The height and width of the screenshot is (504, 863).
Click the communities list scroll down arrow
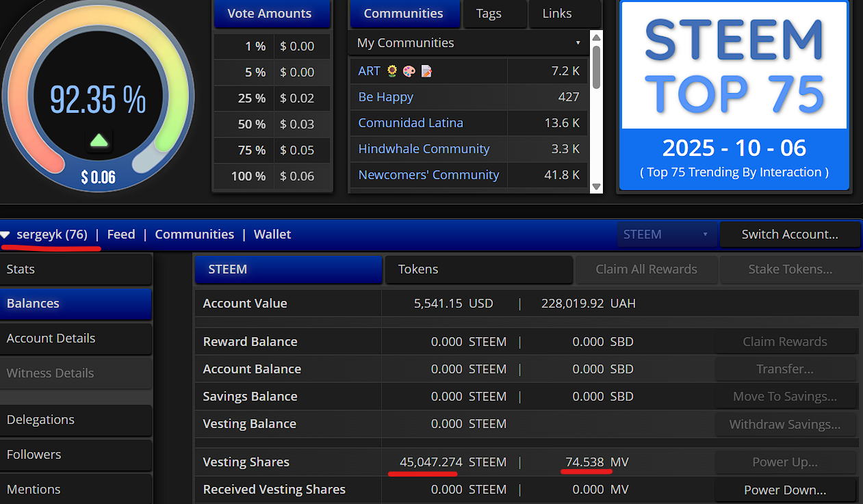click(x=596, y=186)
